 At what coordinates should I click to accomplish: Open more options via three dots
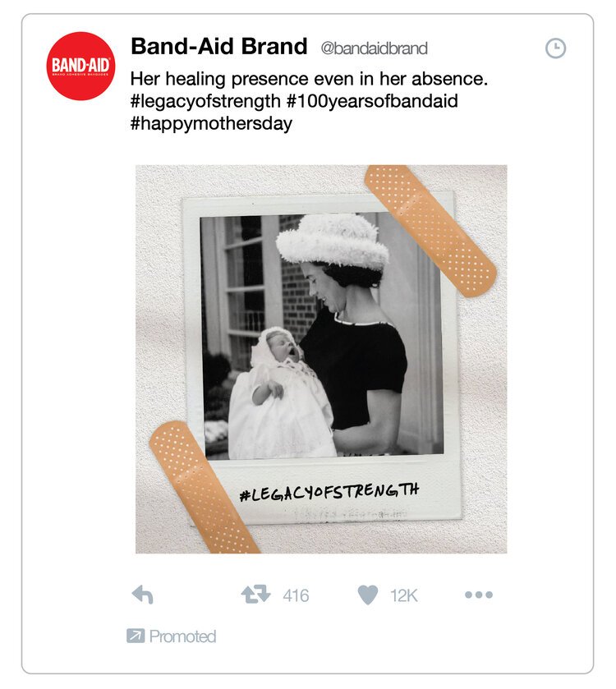[x=479, y=595]
